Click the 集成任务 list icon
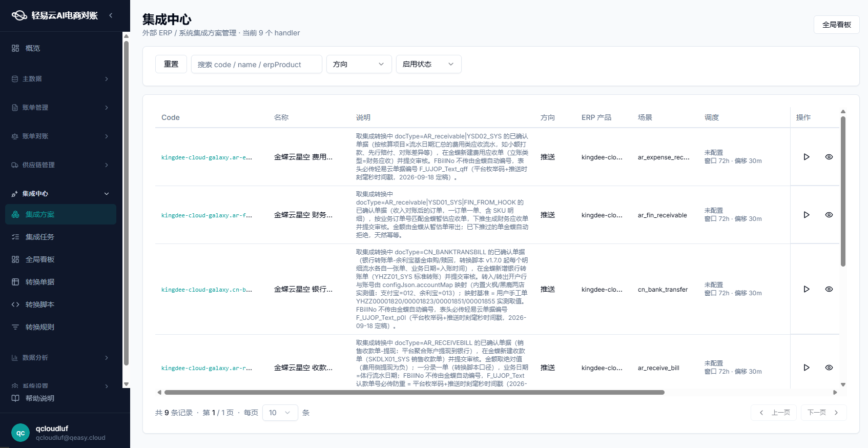Viewport: 868px width, 448px height. 15,237
